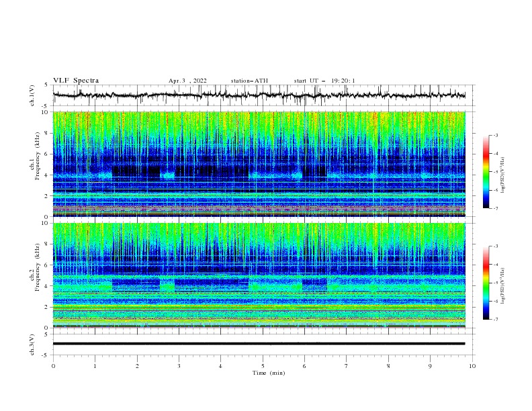This screenshot has width=532, height=411.
Task: Click the ch.2 color bar "log(PSD)(V²/Hz)" label
Action: click(x=503, y=286)
